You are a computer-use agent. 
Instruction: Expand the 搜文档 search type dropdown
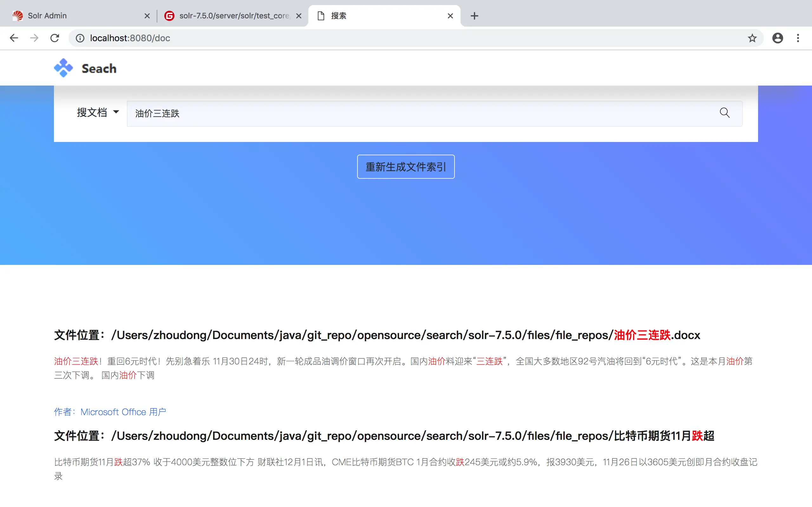coord(98,112)
